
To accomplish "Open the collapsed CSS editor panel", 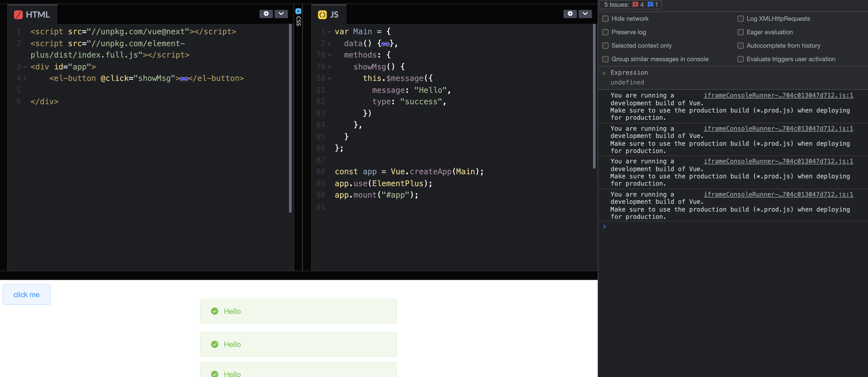I will [298, 21].
